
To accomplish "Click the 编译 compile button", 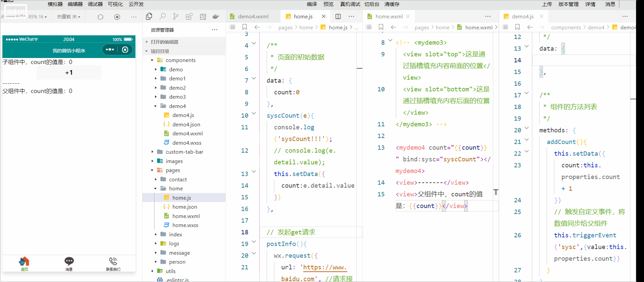I will tap(312, 4).
